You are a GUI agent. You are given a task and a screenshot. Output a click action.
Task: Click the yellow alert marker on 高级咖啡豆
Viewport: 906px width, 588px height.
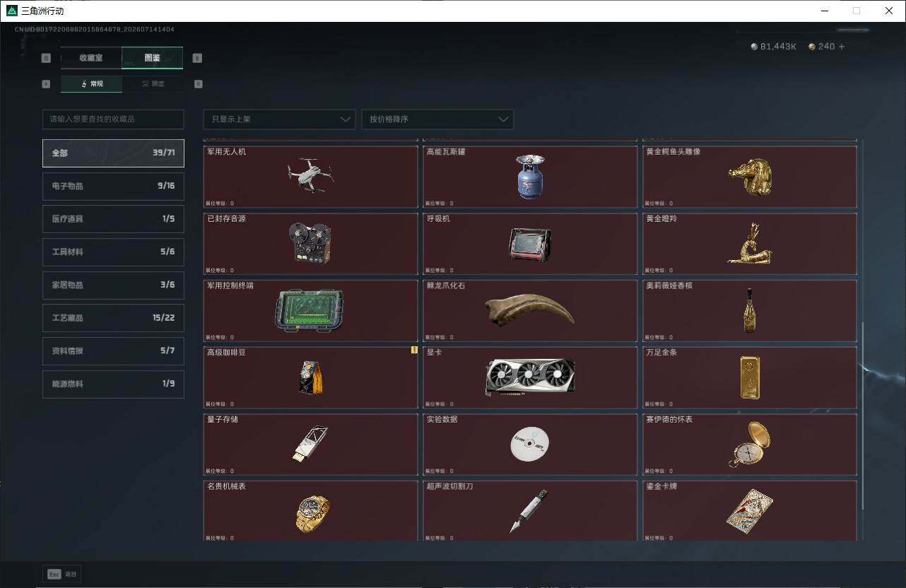tap(414, 350)
